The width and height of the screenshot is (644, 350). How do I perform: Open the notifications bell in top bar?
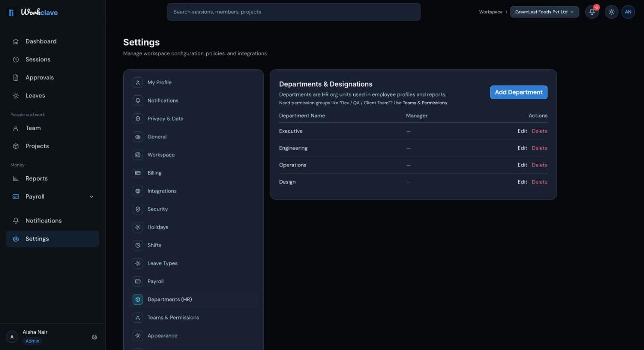pyautogui.click(x=592, y=12)
